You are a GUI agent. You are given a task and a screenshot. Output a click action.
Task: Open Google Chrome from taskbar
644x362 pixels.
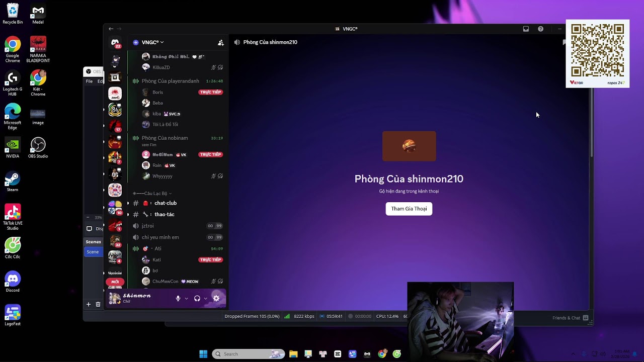[382, 354]
